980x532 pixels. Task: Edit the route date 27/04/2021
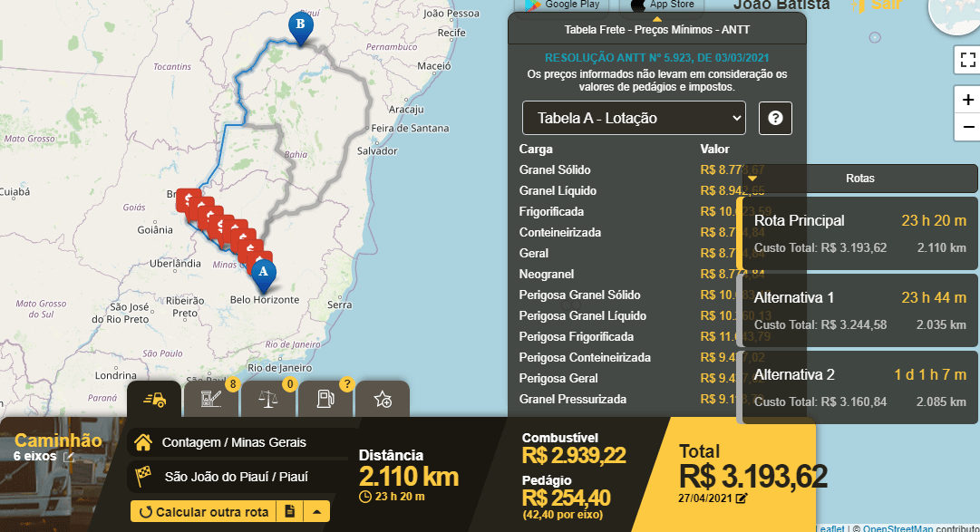pos(742,498)
